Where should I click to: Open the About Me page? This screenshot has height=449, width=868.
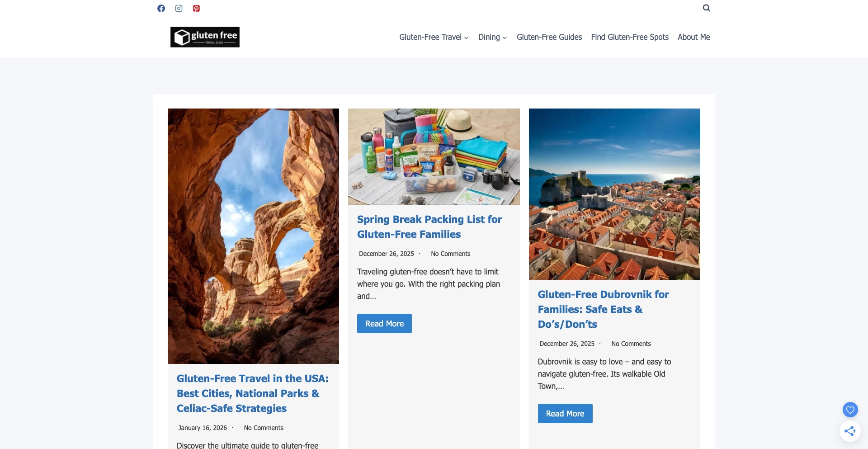[x=693, y=37]
